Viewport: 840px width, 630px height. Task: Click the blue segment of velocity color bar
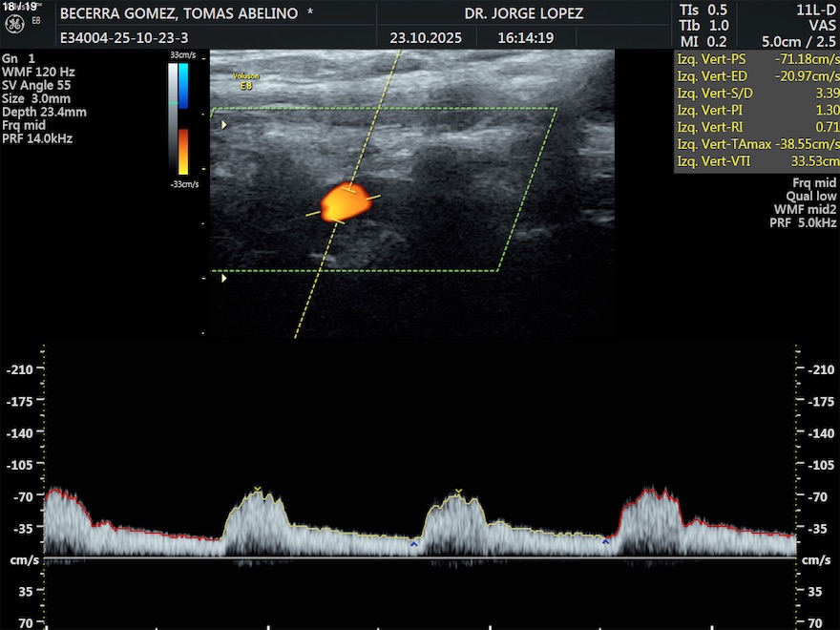[x=183, y=86]
